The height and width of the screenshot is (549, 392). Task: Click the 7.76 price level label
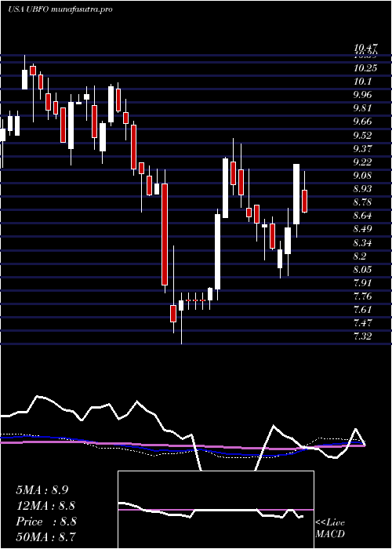coord(364,296)
